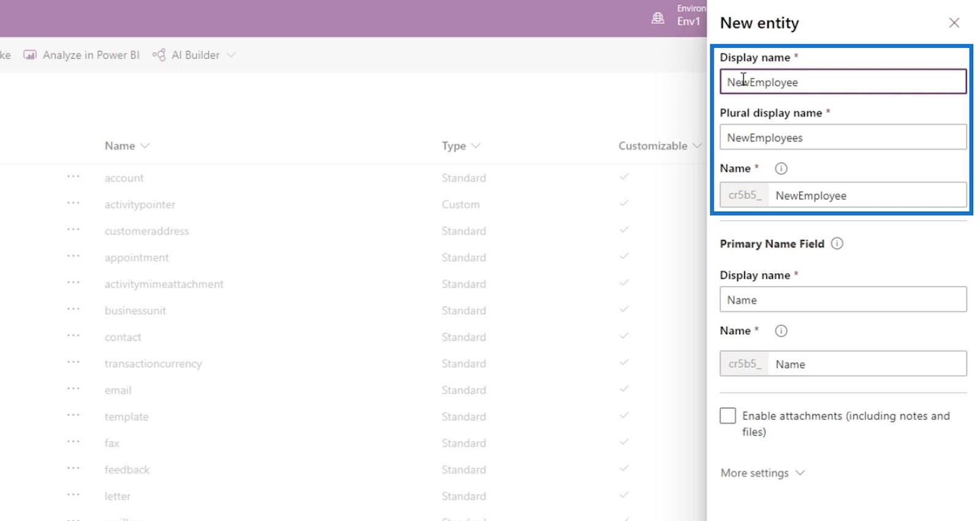
Task: Open more options for fax row
Action: point(73,442)
